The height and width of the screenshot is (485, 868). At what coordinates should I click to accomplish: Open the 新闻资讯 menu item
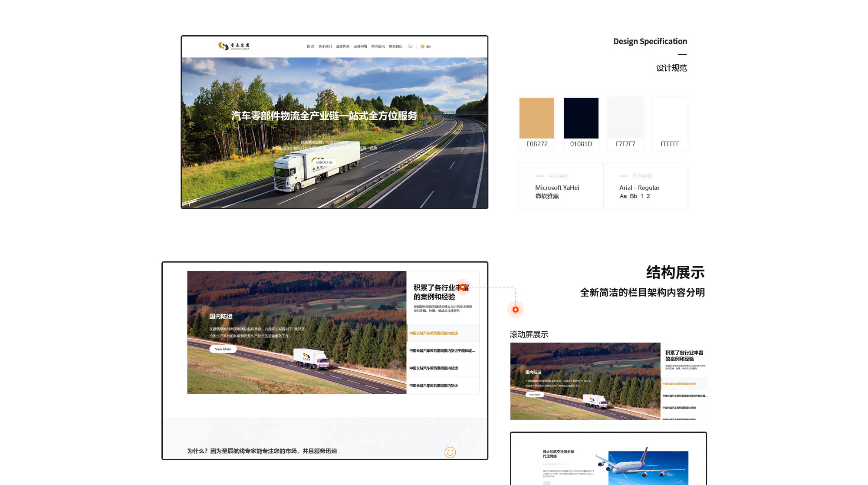point(378,46)
